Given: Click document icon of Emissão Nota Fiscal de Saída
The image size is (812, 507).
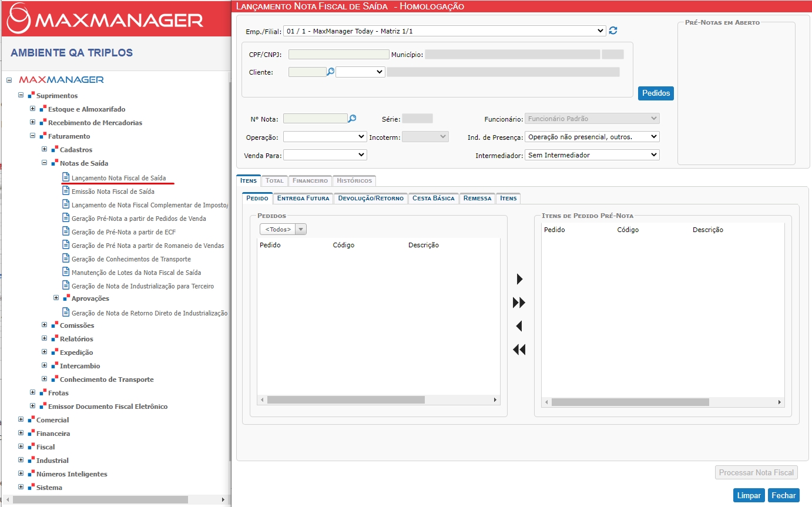Looking at the screenshot, I should pyautogui.click(x=66, y=191).
